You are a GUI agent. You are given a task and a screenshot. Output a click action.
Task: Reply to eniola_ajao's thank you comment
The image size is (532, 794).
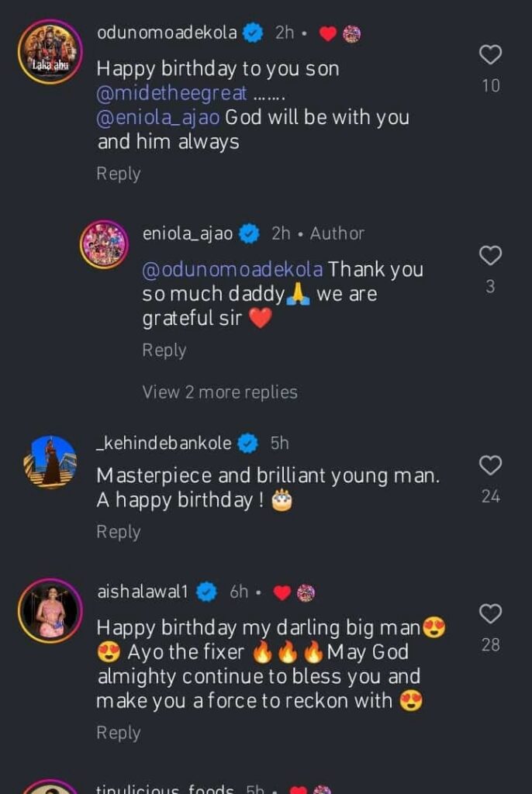coord(164,350)
